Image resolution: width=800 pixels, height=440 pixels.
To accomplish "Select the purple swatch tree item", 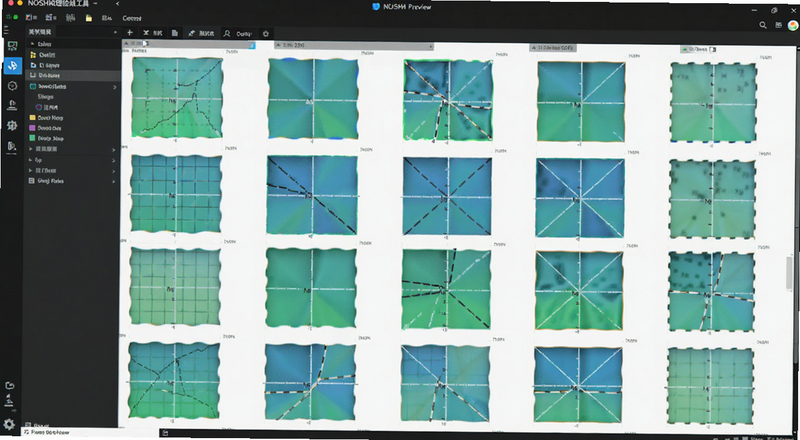I will pyautogui.click(x=46, y=128).
